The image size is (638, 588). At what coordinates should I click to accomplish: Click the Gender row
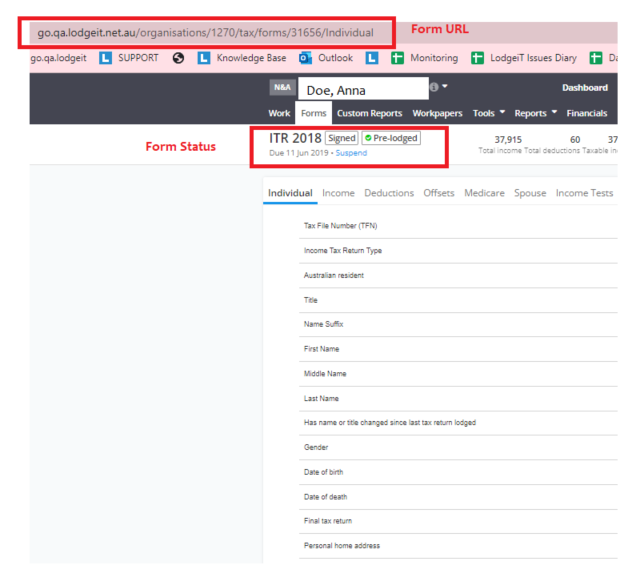pos(458,448)
